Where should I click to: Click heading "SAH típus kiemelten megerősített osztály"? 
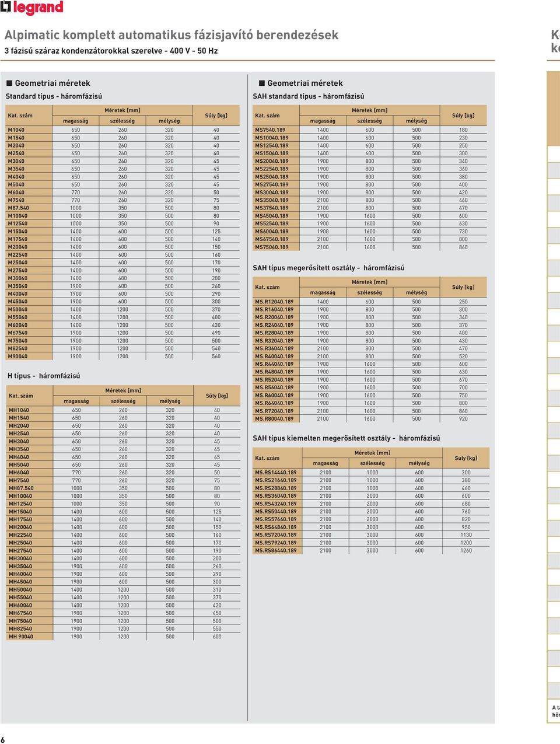point(322,438)
